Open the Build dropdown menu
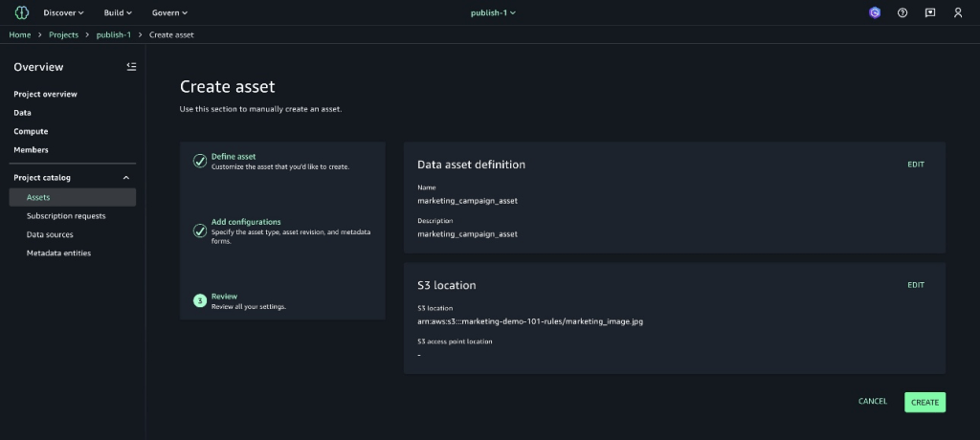 coord(118,12)
